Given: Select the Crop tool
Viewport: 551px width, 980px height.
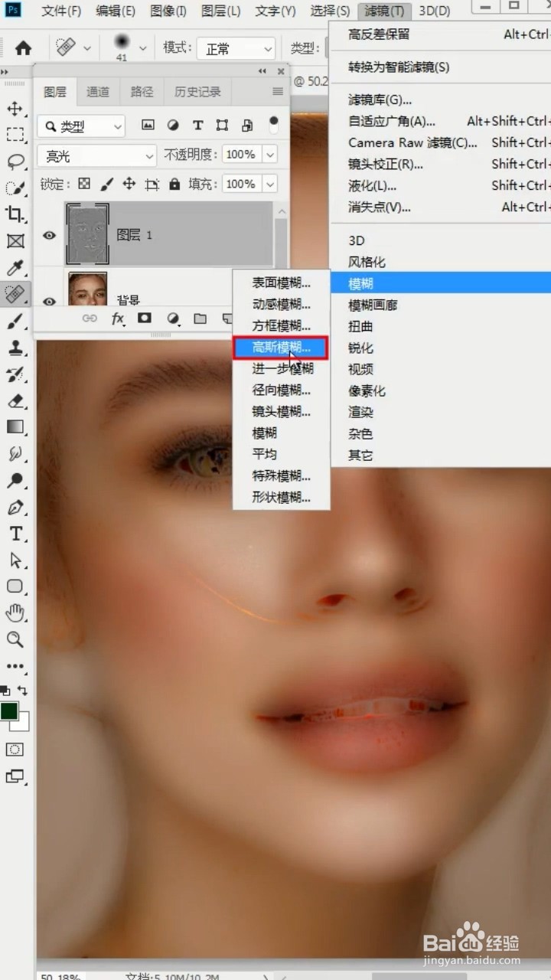Looking at the screenshot, I should (15, 214).
